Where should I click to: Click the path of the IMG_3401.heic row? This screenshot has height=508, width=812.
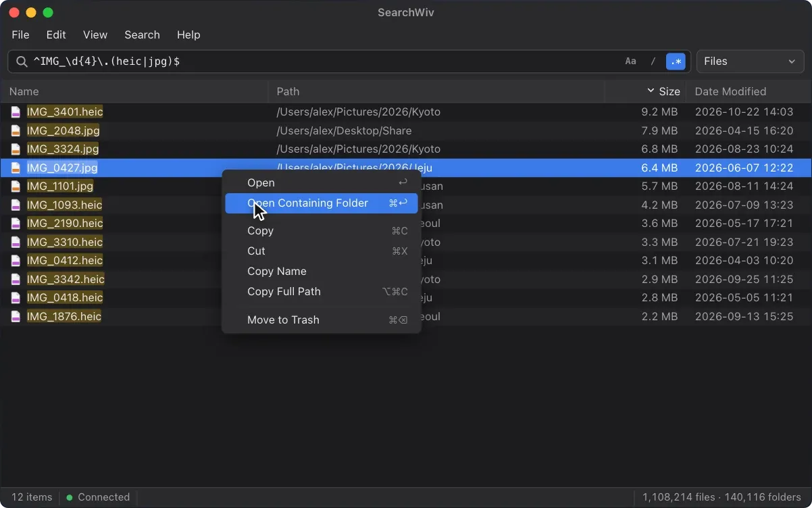pyautogui.click(x=358, y=112)
